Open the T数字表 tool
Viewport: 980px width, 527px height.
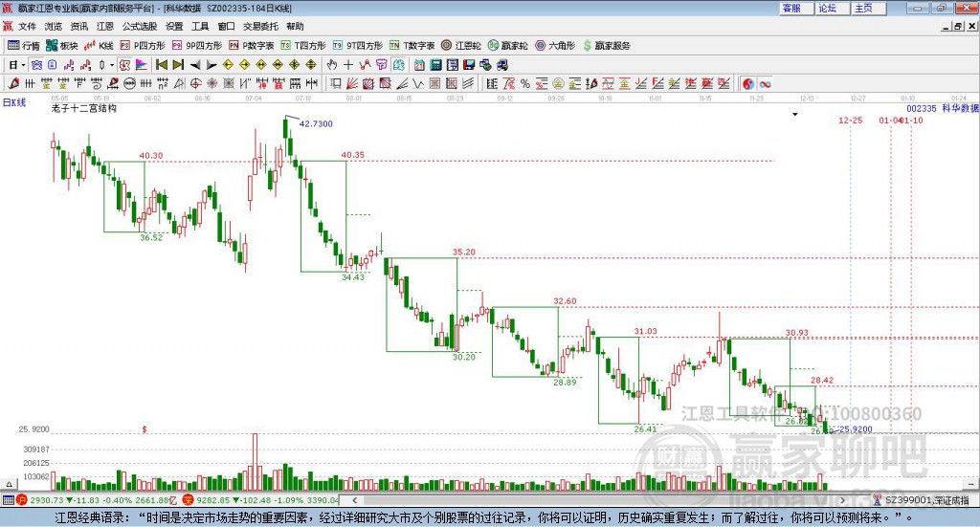[x=412, y=46]
